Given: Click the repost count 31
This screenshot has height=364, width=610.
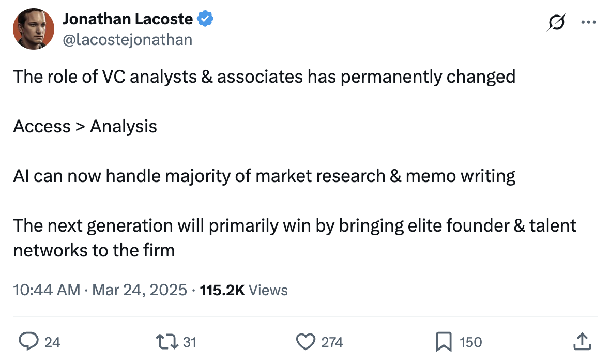Looking at the screenshot, I should (x=190, y=342).
